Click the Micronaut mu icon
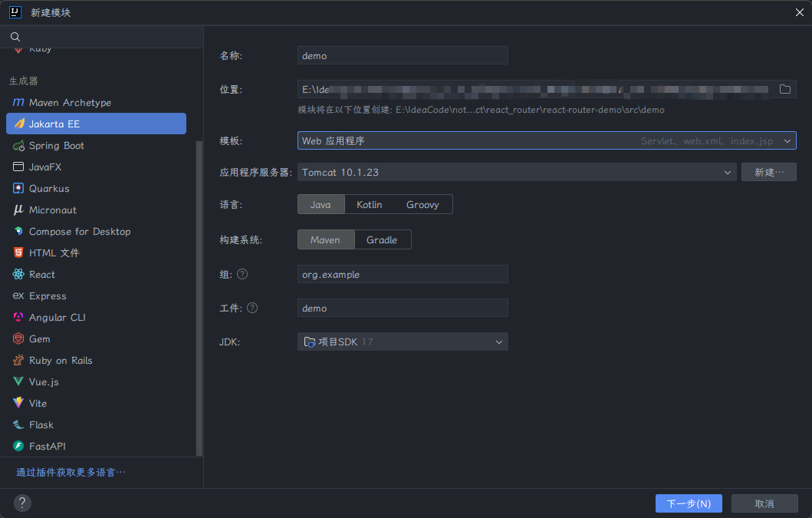 (18, 210)
